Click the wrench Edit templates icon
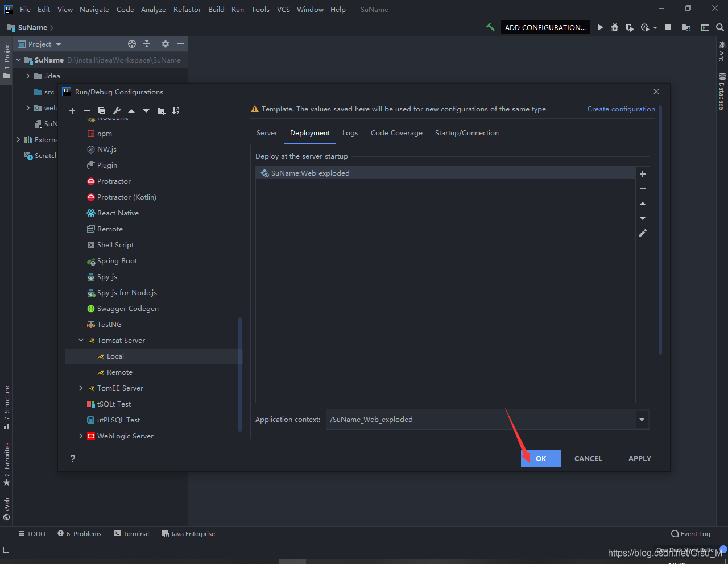The height and width of the screenshot is (564, 728). (x=117, y=111)
